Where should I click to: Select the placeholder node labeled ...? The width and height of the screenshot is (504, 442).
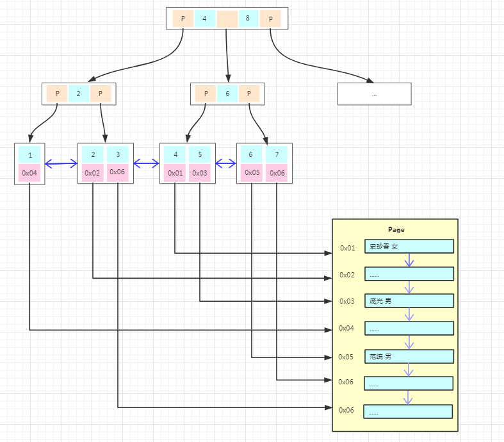pos(375,94)
